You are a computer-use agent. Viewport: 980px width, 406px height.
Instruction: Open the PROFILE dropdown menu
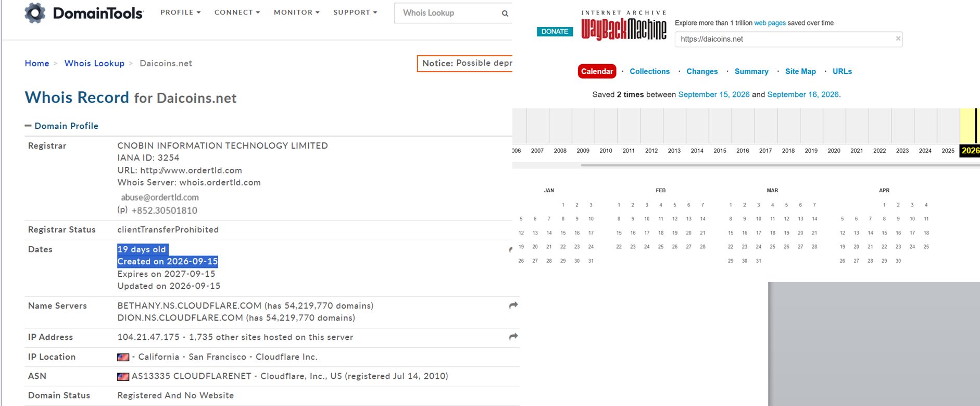click(180, 13)
